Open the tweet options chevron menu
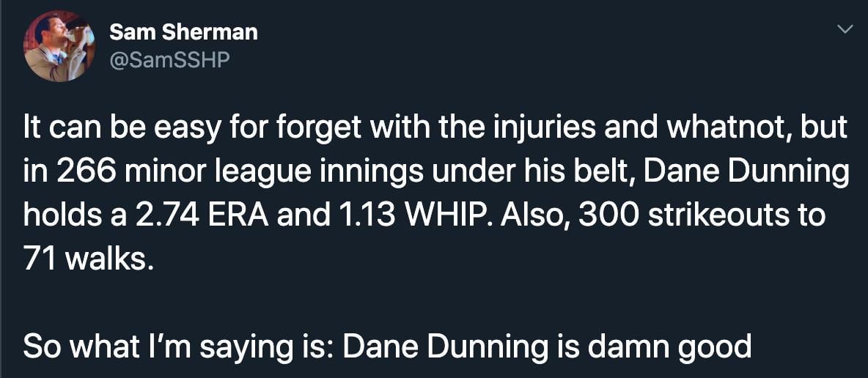 845,30
